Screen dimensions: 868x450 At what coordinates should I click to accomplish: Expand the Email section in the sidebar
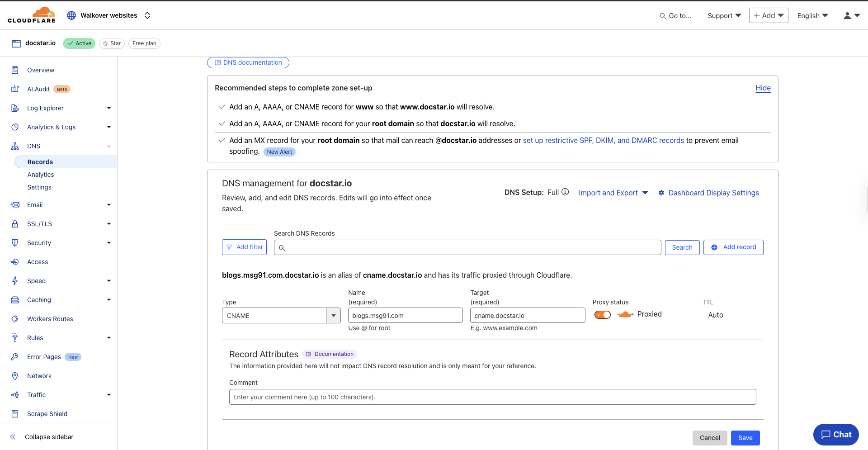(x=109, y=204)
